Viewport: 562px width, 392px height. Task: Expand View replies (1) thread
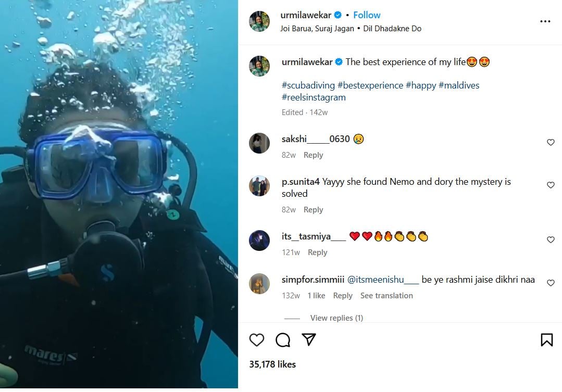336,318
